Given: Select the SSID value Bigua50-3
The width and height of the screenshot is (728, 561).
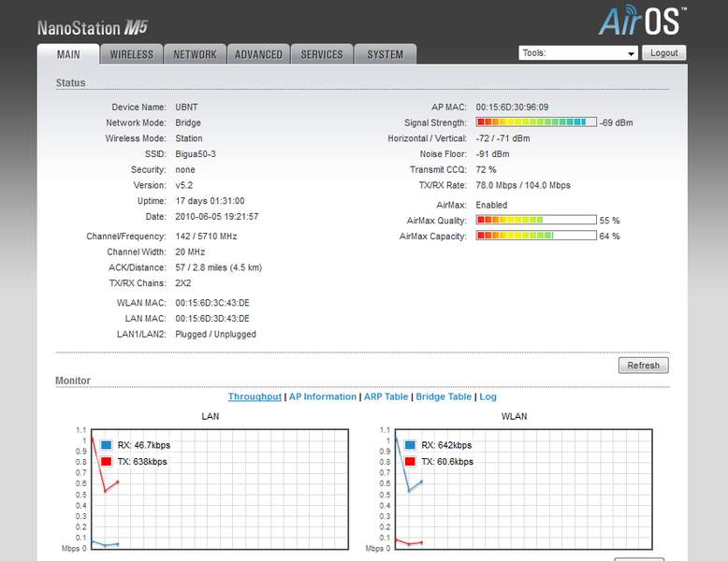Looking at the screenshot, I should (196, 154).
